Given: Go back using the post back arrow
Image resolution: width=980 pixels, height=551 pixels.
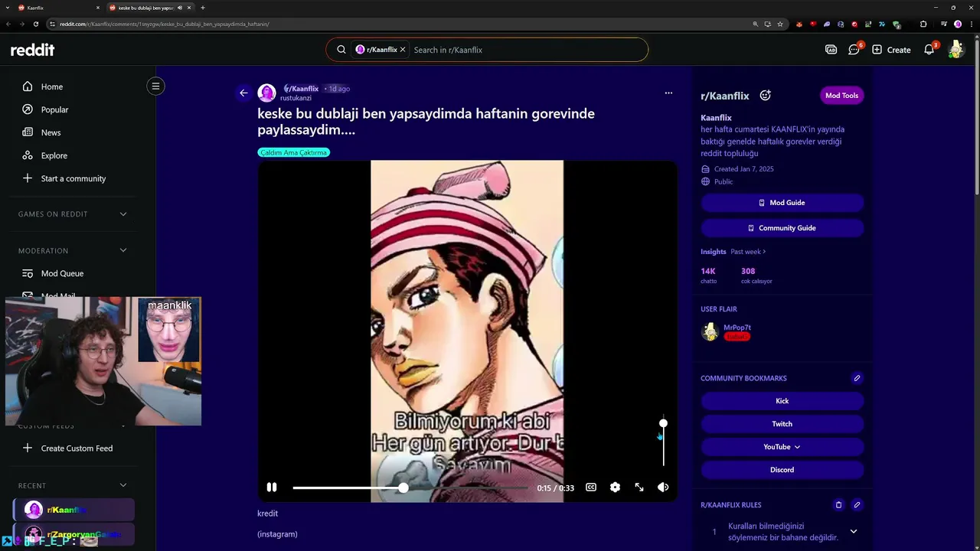Looking at the screenshot, I should (x=243, y=93).
